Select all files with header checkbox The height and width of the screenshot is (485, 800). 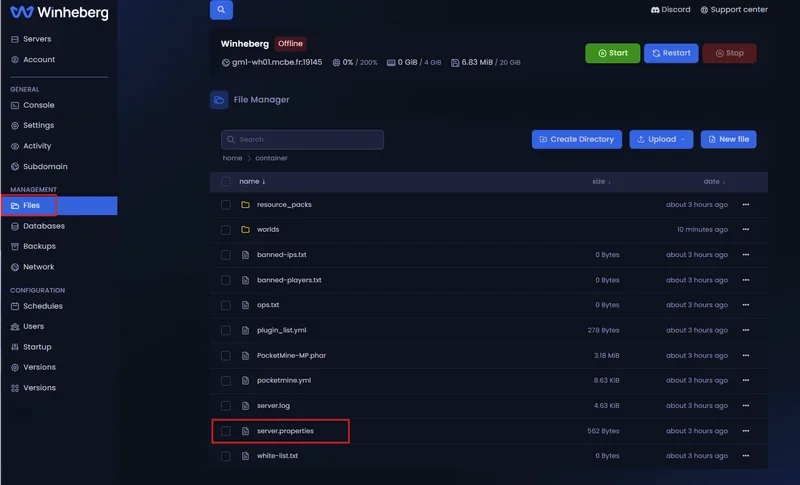tap(226, 182)
